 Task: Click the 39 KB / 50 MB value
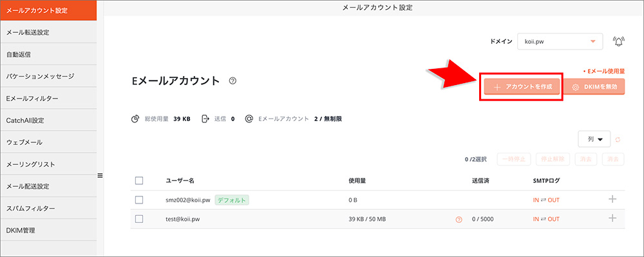click(367, 219)
